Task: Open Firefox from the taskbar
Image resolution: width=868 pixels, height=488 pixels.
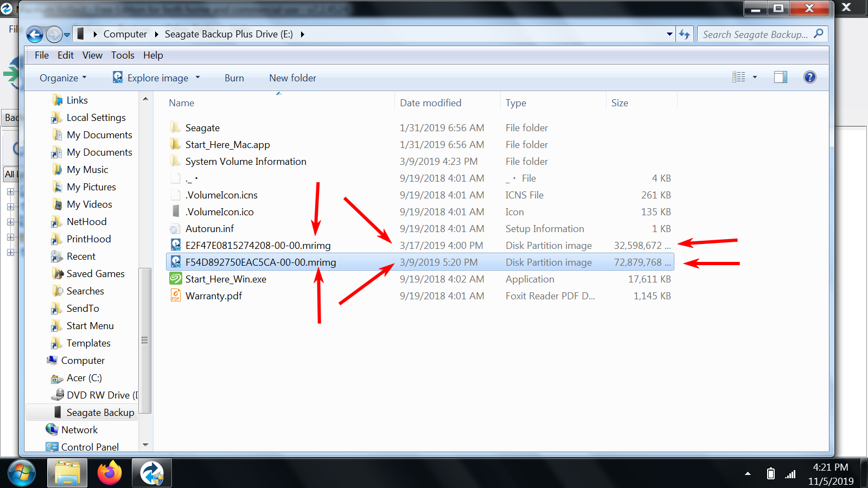Action: coord(110,473)
